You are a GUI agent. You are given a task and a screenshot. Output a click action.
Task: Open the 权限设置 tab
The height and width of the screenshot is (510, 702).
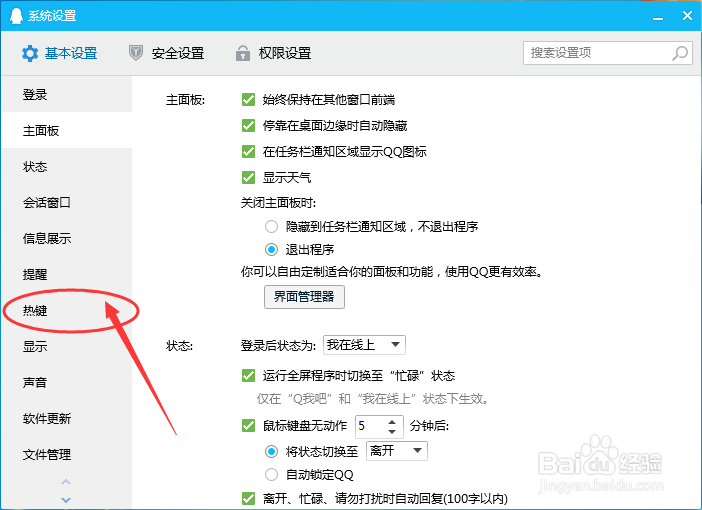[x=274, y=53]
